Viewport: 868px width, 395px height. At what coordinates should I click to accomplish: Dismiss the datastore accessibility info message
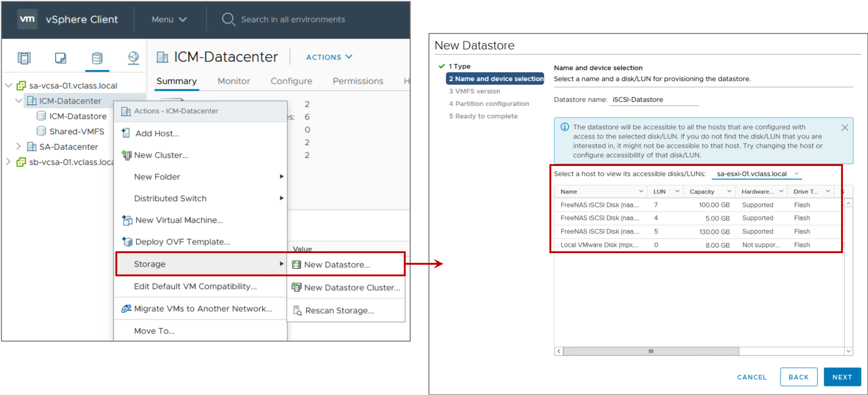click(x=845, y=127)
